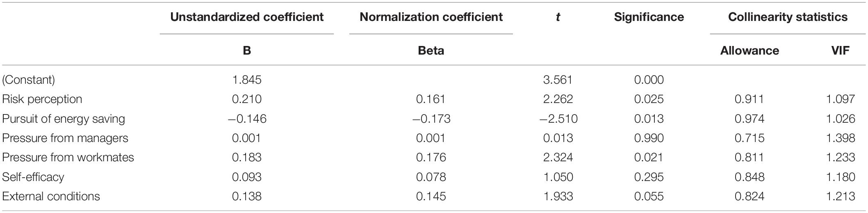This screenshot has height=213, width=868.
Task: Select the constant B value 1.845
Action: tap(247, 80)
